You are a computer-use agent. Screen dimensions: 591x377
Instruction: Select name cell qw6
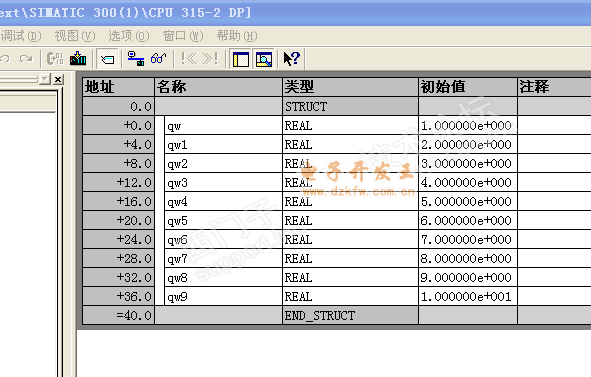224,239
